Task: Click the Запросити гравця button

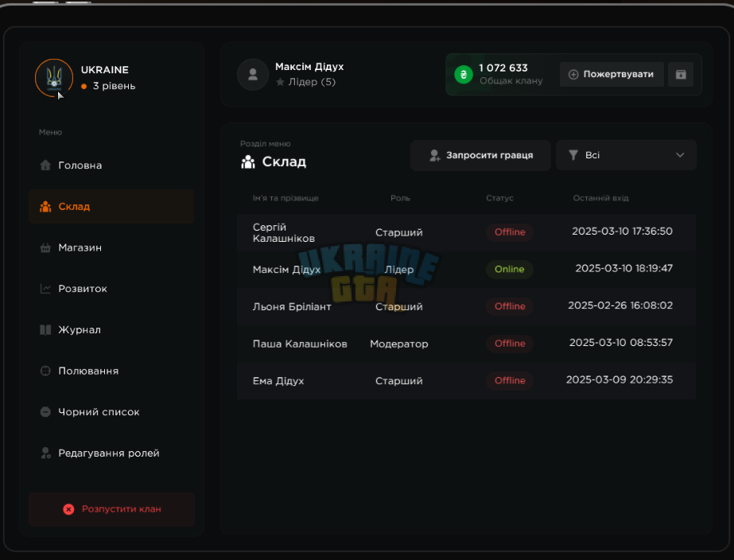Action: (x=480, y=155)
